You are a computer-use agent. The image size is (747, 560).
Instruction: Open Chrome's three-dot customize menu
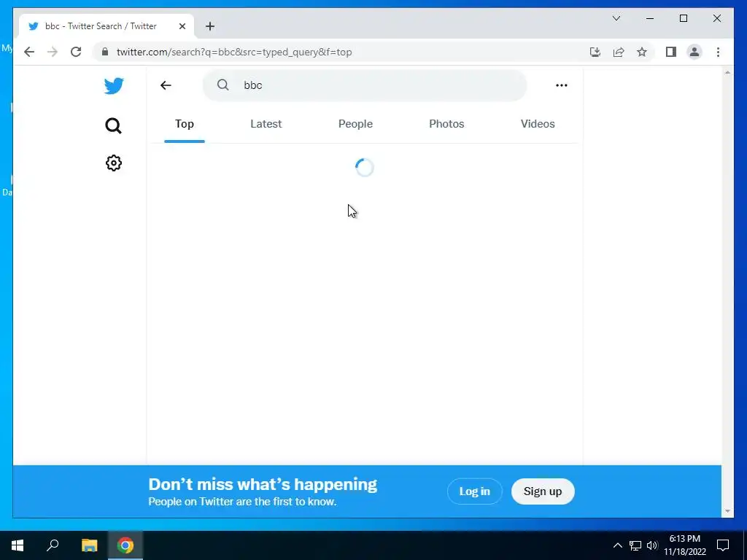click(718, 52)
